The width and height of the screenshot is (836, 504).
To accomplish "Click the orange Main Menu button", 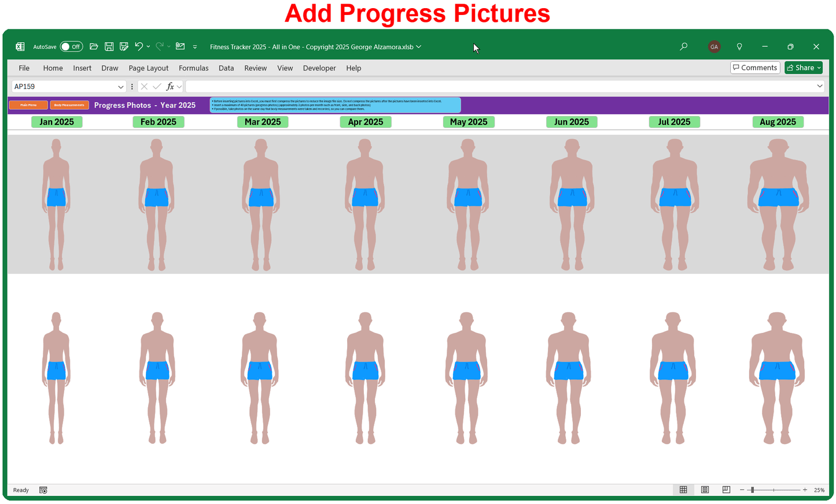I will coord(28,105).
